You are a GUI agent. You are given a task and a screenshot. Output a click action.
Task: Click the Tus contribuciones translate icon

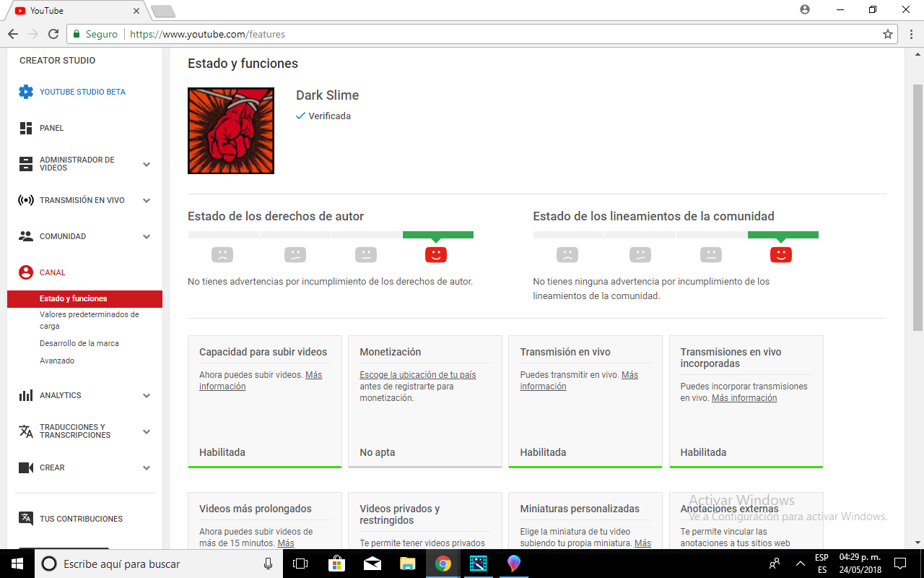[x=25, y=519]
